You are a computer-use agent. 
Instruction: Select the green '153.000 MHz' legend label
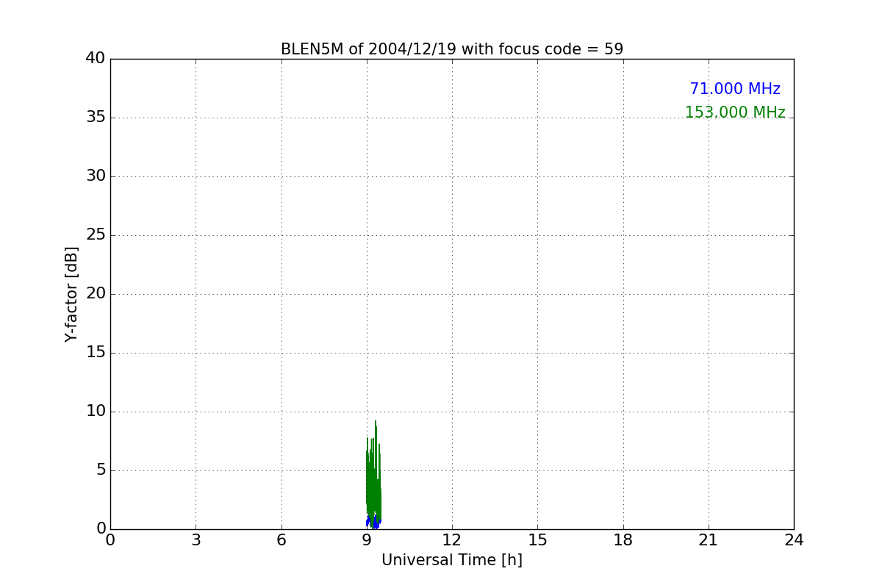click(x=735, y=112)
